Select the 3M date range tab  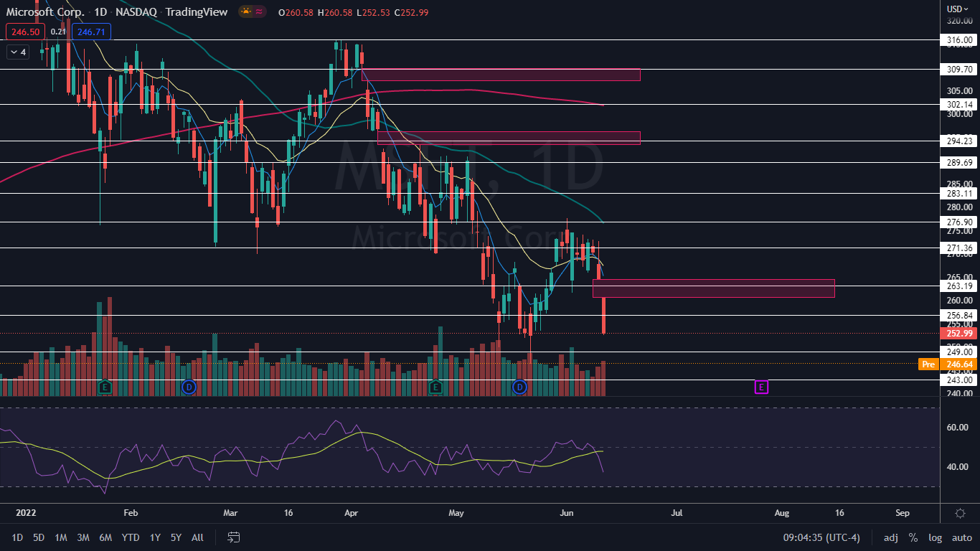point(83,537)
